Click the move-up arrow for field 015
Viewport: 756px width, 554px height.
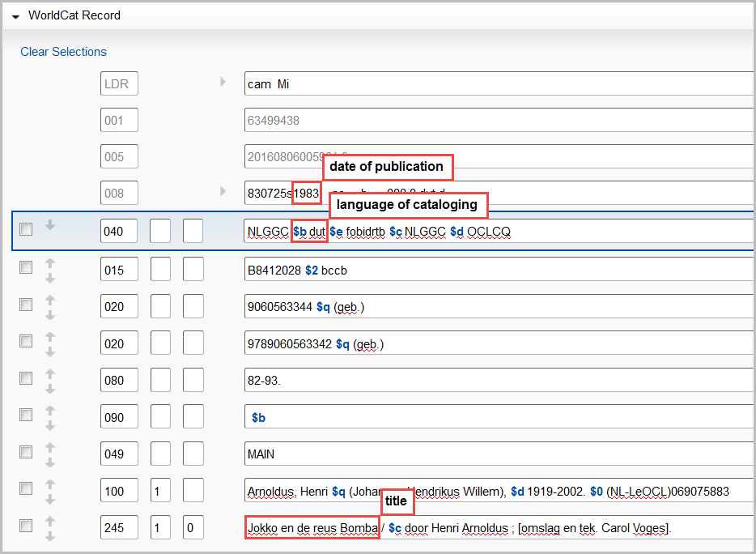click(x=49, y=264)
